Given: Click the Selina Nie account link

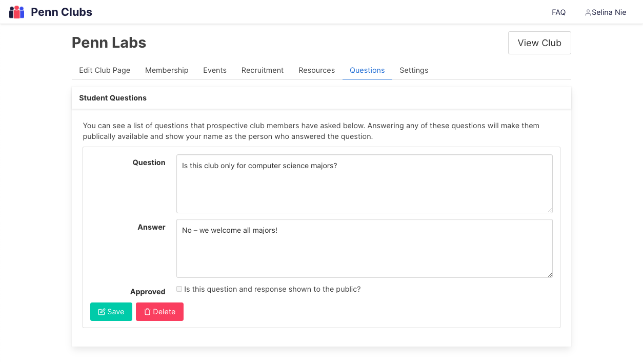Looking at the screenshot, I should coord(606,12).
